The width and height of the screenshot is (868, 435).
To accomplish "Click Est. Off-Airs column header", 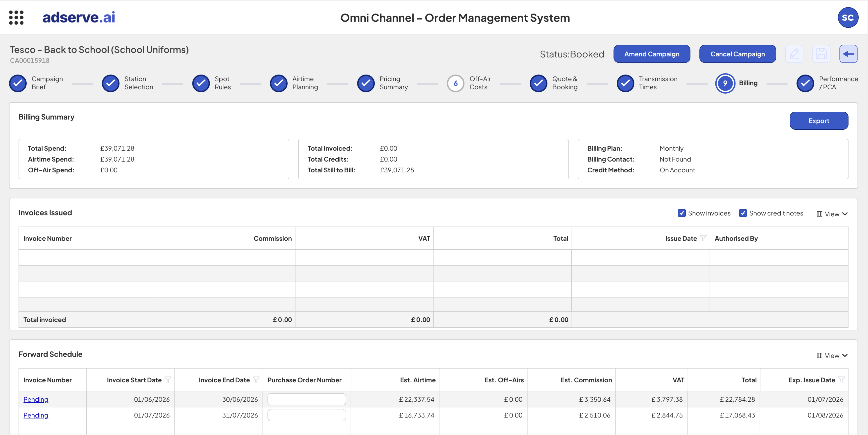I will coord(504,380).
